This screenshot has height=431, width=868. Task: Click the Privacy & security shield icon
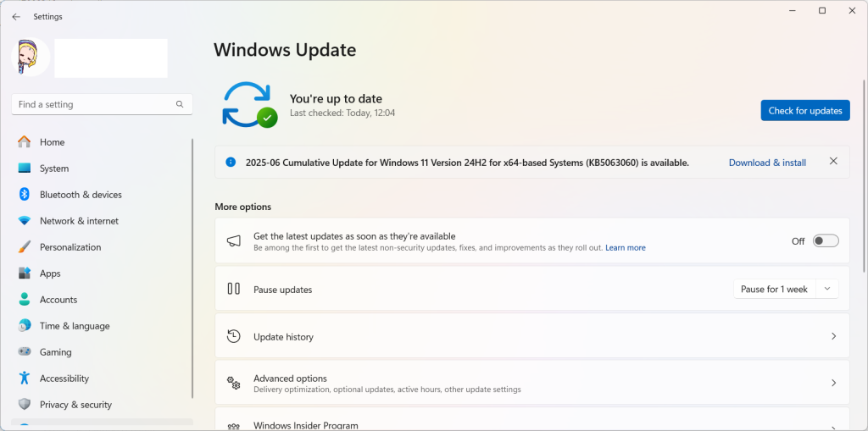[x=25, y=405]
